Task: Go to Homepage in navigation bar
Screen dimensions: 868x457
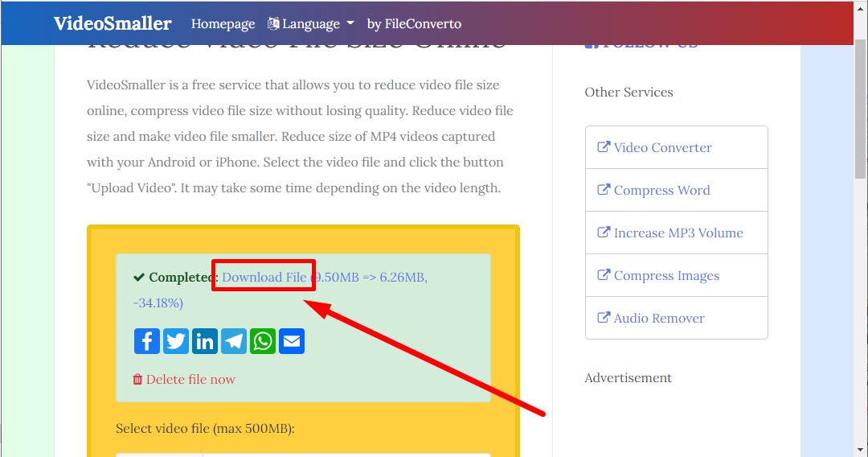Action: (x=223, y=23)
